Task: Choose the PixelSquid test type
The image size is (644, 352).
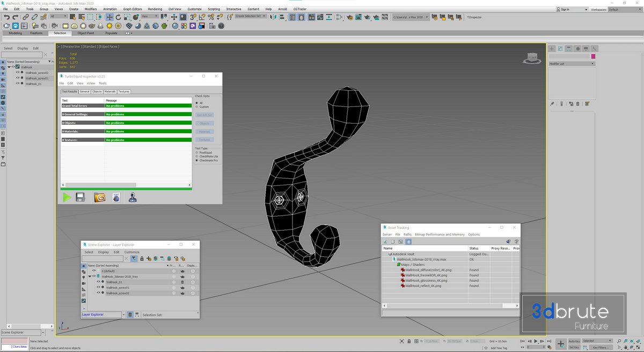Action: coord(196,152)
